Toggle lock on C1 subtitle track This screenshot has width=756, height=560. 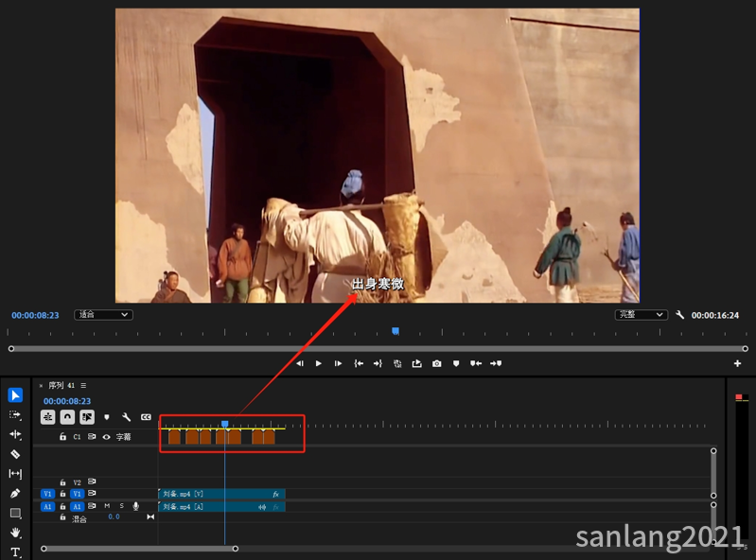coord(62,437)
